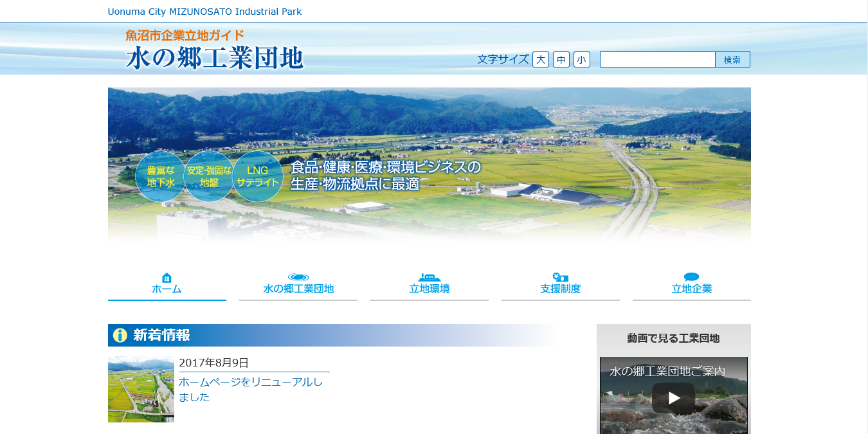Click the 文字サイズ label

(x=503, y=59)
